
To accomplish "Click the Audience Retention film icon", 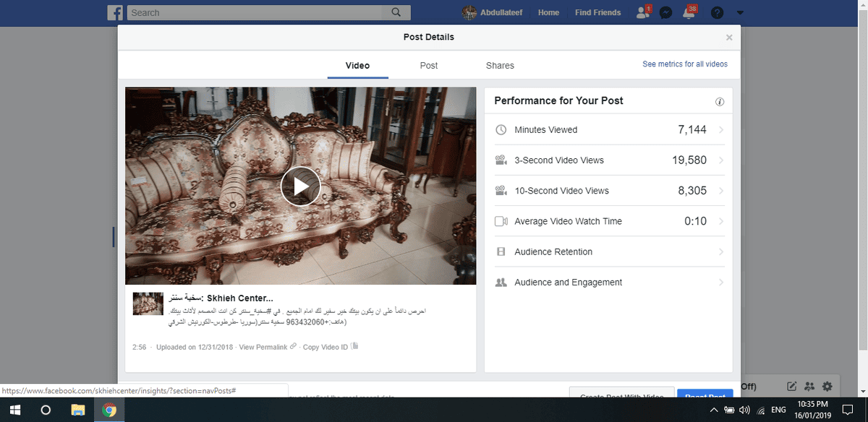I will coord(501,251).
